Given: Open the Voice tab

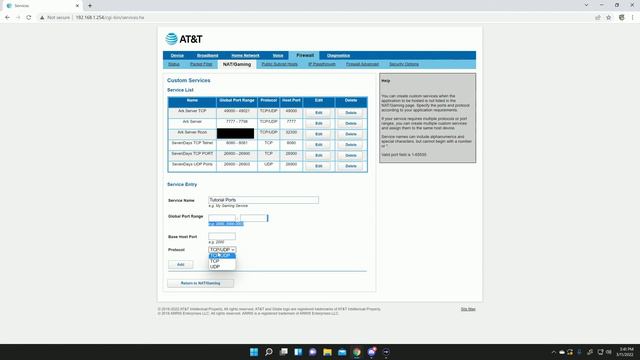Looking at the screenshot, I should 278,56.
